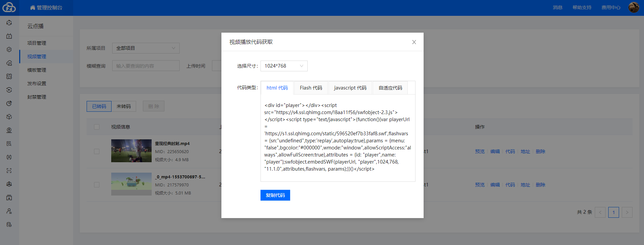Click the 云点播 sidebar heading
644x245 pixels.
click(x=35, y=26)
